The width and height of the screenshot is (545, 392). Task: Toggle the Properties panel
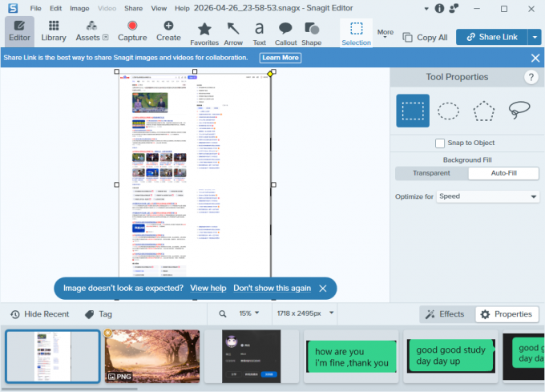point(507,314)
